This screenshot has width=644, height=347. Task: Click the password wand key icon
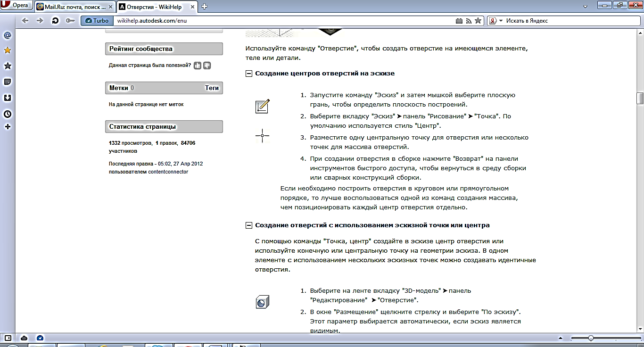(70, 21)
